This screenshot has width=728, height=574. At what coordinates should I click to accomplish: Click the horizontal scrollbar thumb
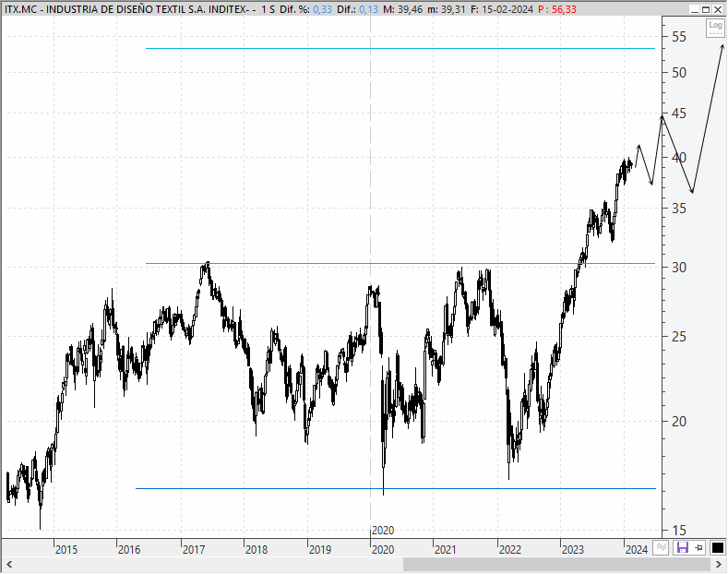click(556, 565)
